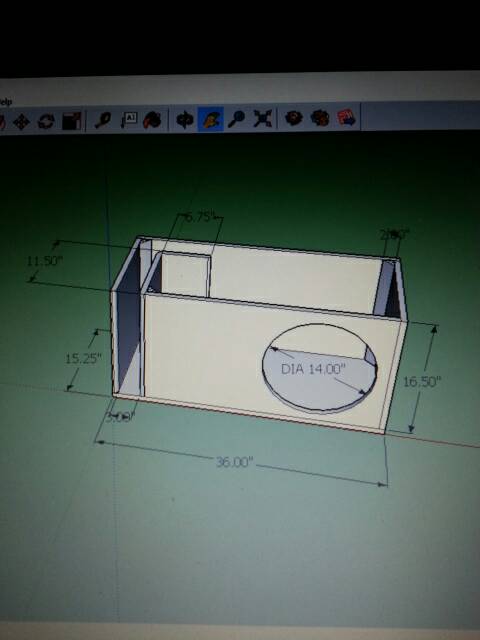The height and width of the screenshot is (640, 480).
Task: Select the 15.25" dimension label
Action: 83,359
